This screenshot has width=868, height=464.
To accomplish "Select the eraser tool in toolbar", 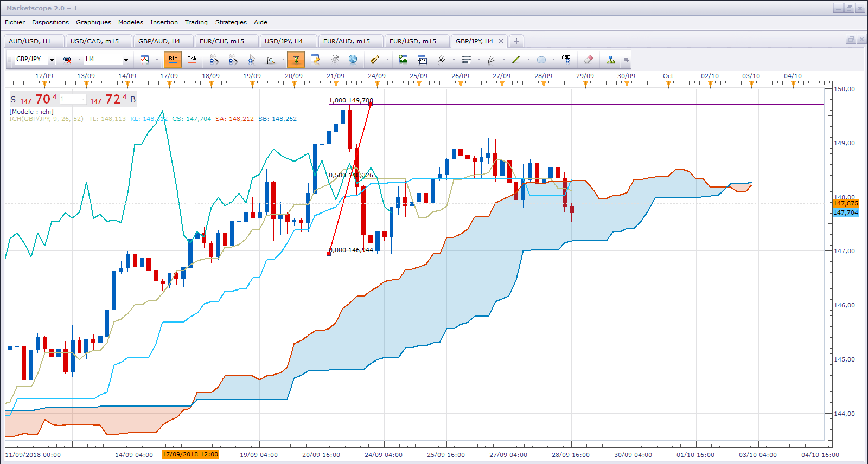I will (589, 60).
